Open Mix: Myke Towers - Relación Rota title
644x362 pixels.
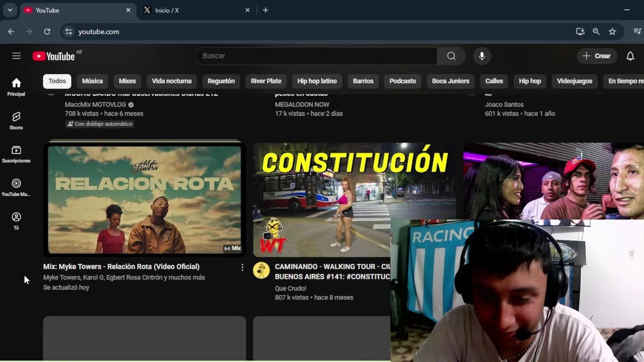tap(121, 266)
